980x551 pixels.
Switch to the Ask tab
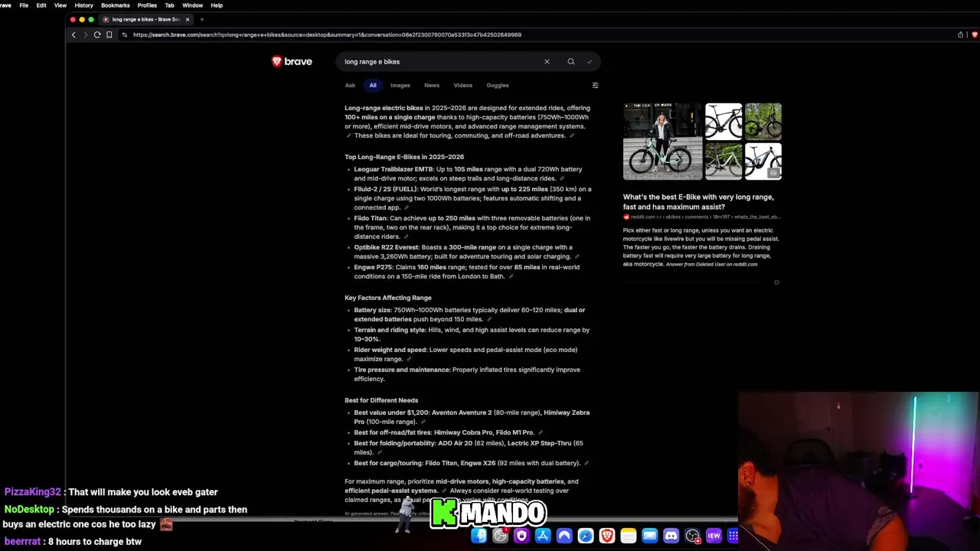point(350,85)
